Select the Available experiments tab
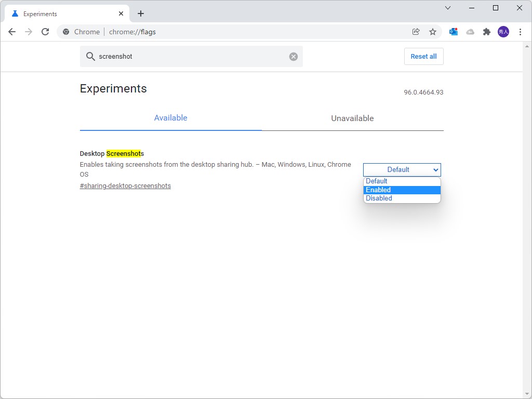The image size is (532, 399). 170,118
